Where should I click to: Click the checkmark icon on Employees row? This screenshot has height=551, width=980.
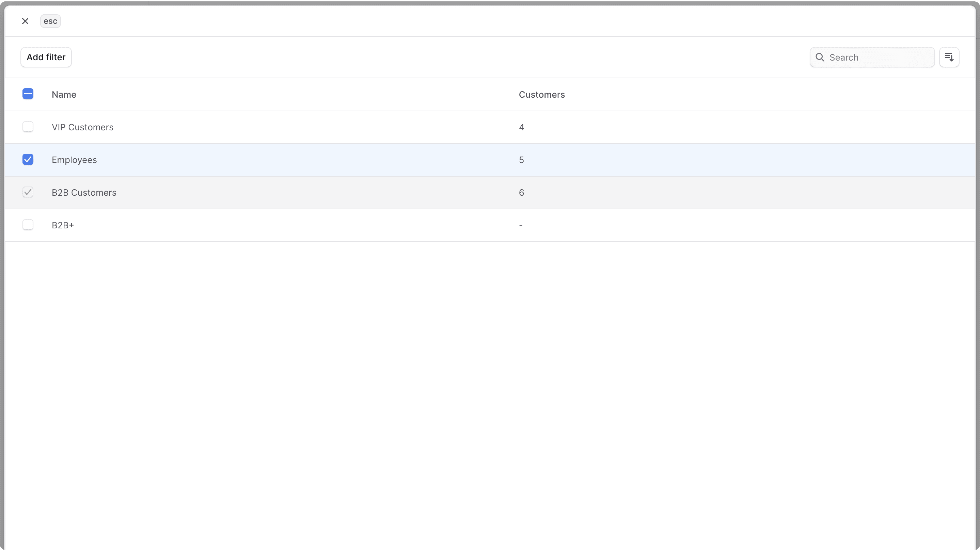point(28,159)
